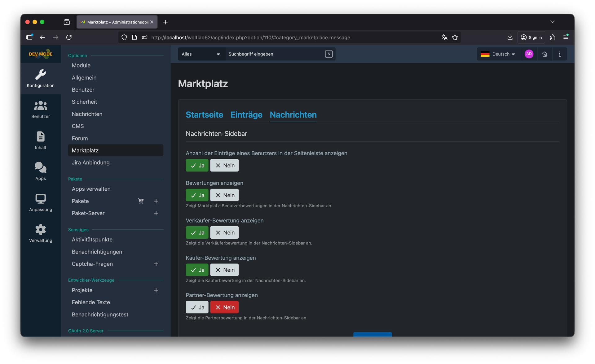595x364 pixels.
Task: Open the Benutzer users section
Action: 41,109
